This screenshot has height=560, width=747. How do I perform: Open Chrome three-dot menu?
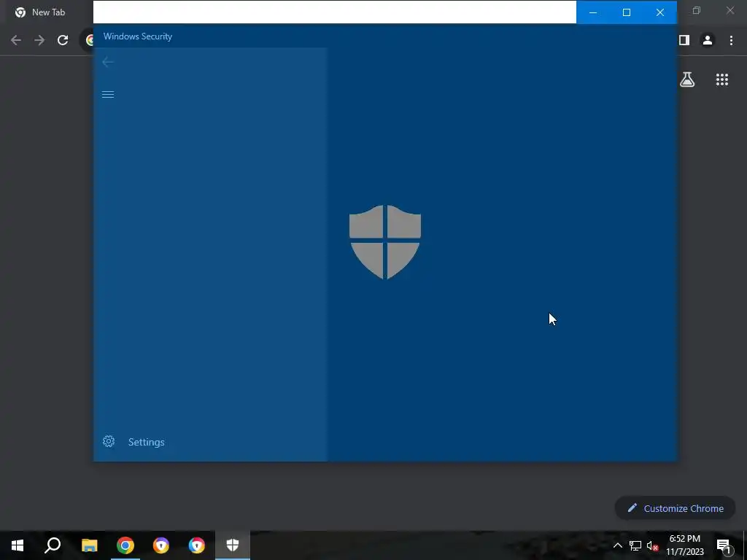pos(731,40)
